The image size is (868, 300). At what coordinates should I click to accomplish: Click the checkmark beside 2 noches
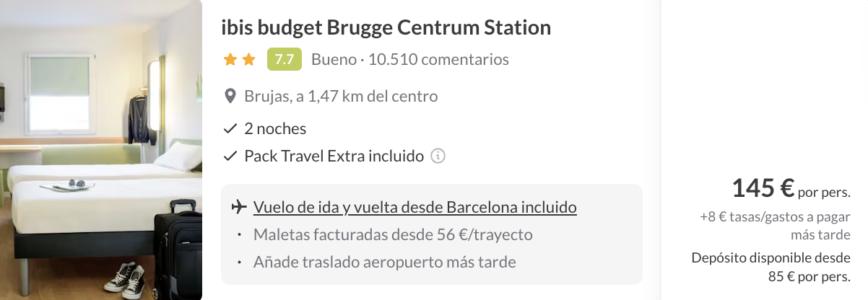click(230, 130)
